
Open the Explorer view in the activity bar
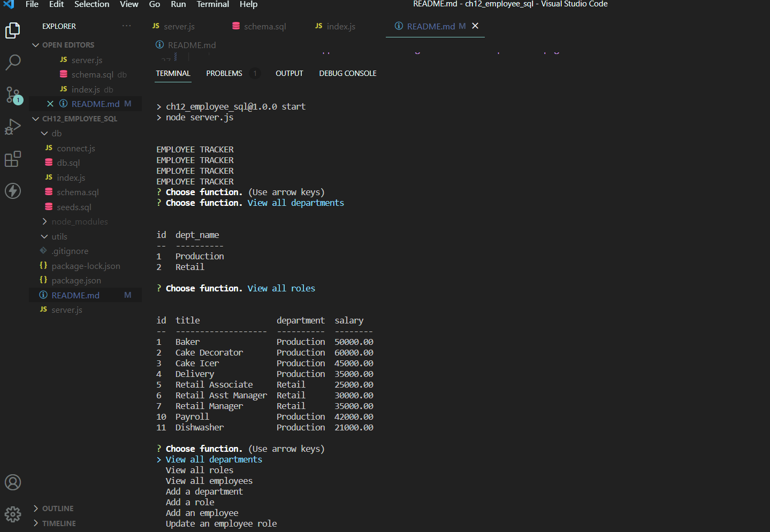click(12, 30)
